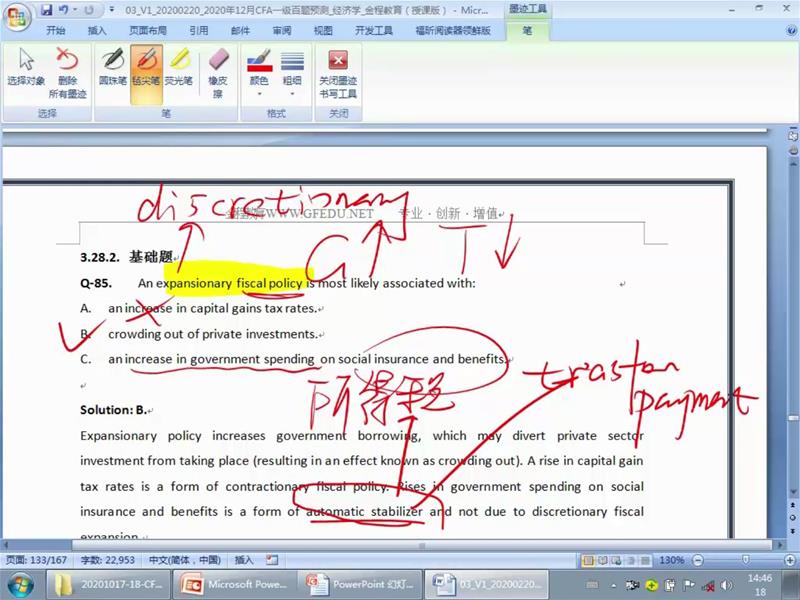
Task: Click the previous page double-arrow button
Action: point(792,505)
